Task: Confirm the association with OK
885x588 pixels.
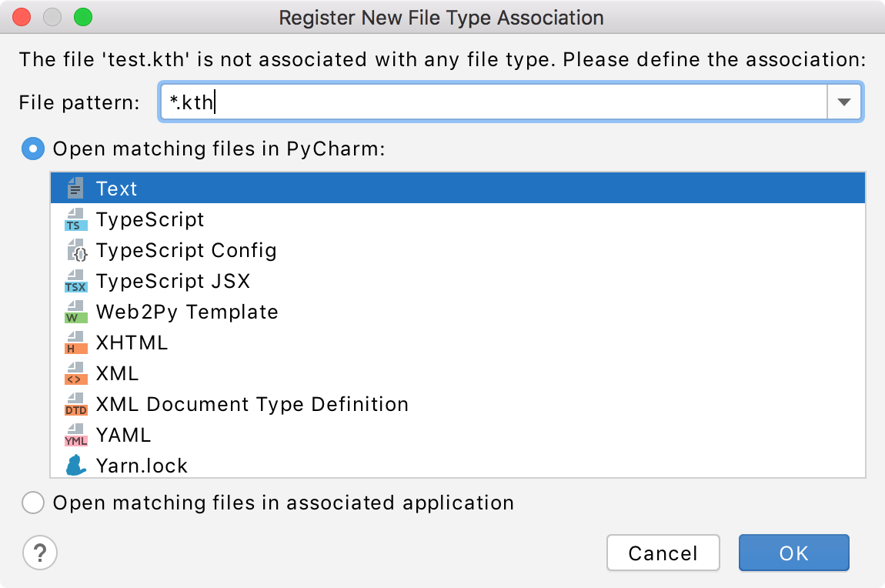Action: click(793, 553)
